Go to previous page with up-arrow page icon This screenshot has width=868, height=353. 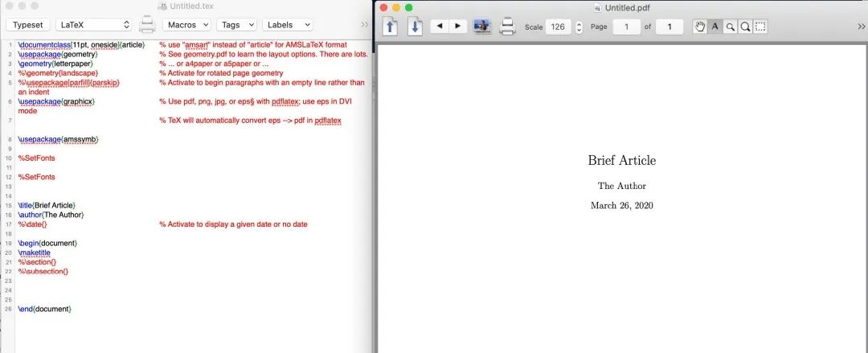click(x=391, y=26)
